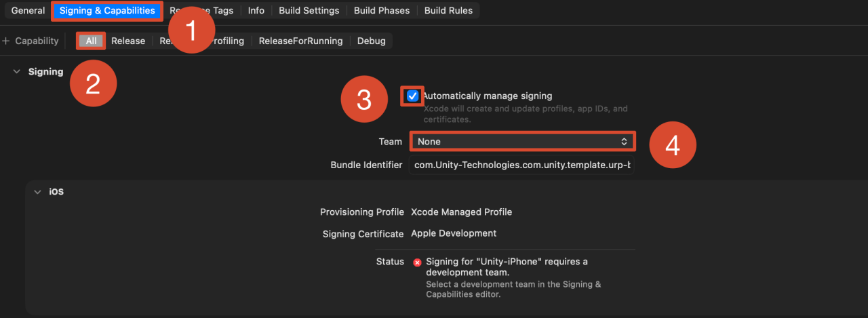Select the All configuration filter

pos(91,41)
